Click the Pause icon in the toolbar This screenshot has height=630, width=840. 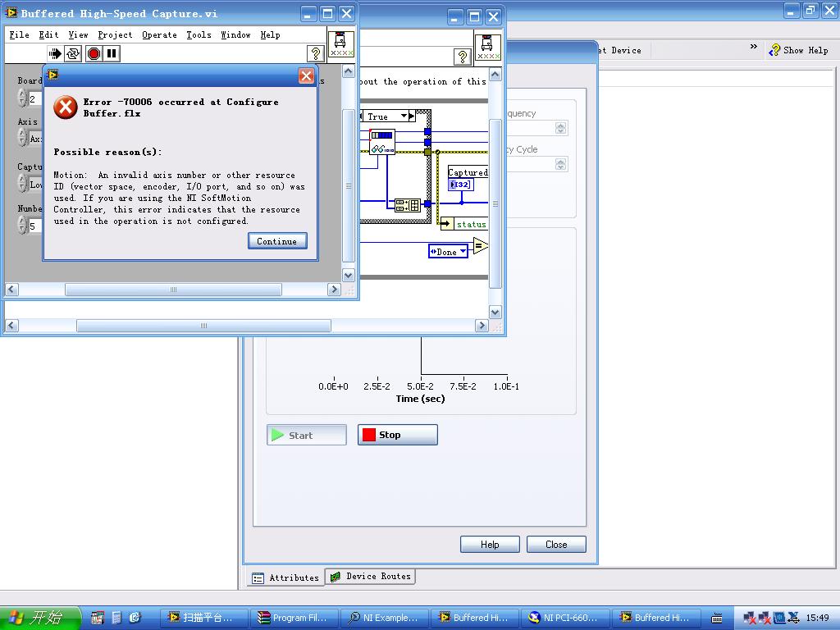pos(112,54)
